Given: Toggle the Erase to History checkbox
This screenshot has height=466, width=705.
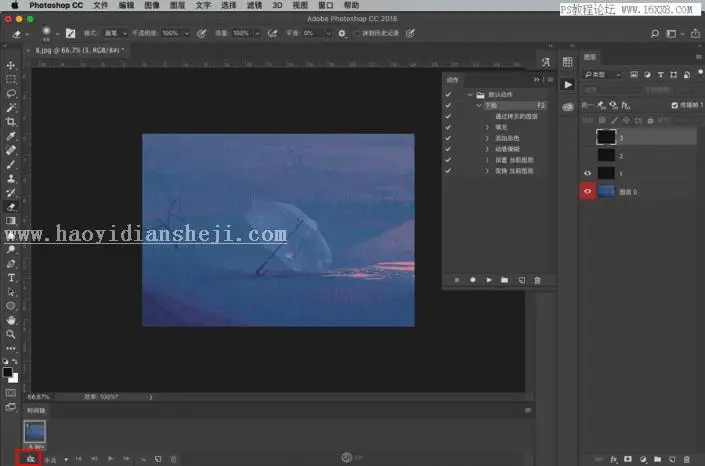Looking at the screenshot, I should point(358,33).
